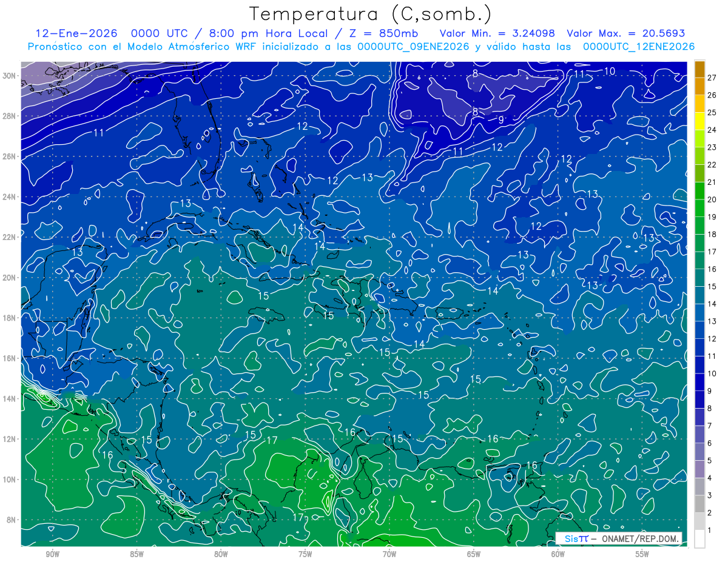Click the "55W" longitude axis label
Screen dimensions: 728x562
(642, 554)
